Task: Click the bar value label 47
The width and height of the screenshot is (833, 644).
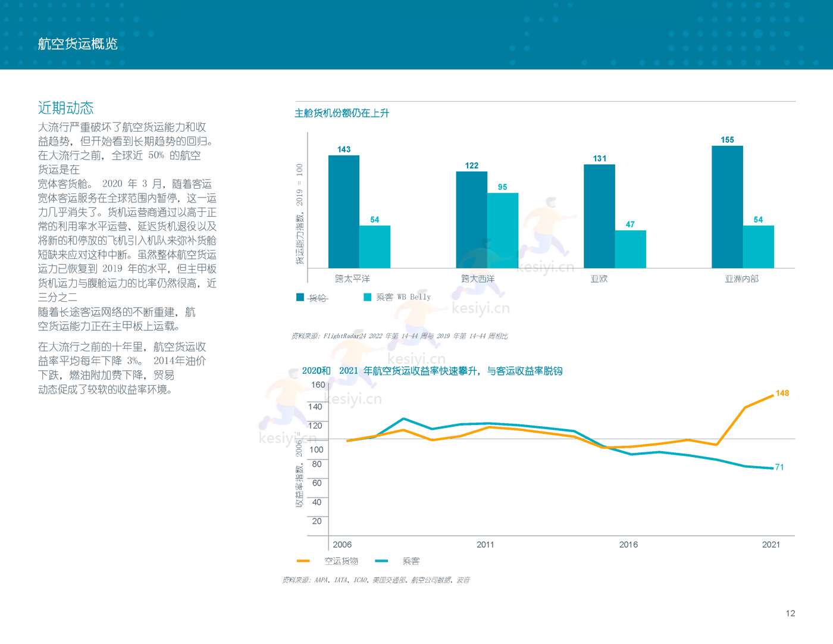Action: click(x=631, y=224)
